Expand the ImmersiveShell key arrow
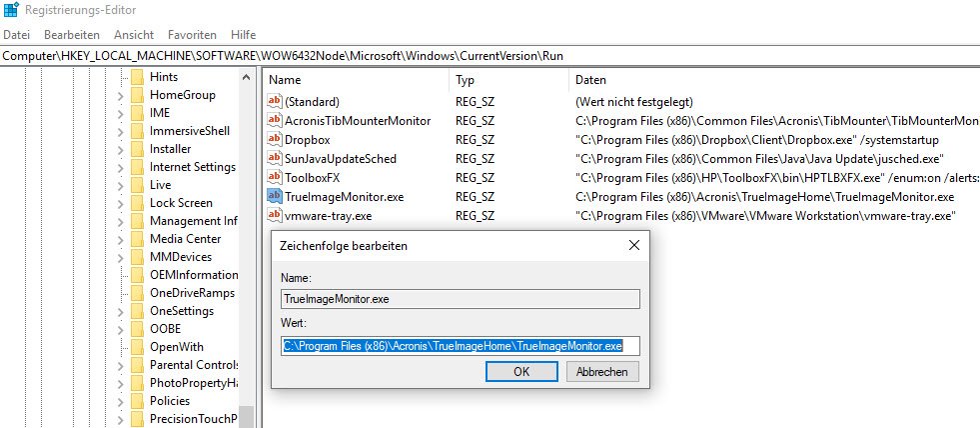Viewport: 980px width, 428px height. [x=120, y=131]
